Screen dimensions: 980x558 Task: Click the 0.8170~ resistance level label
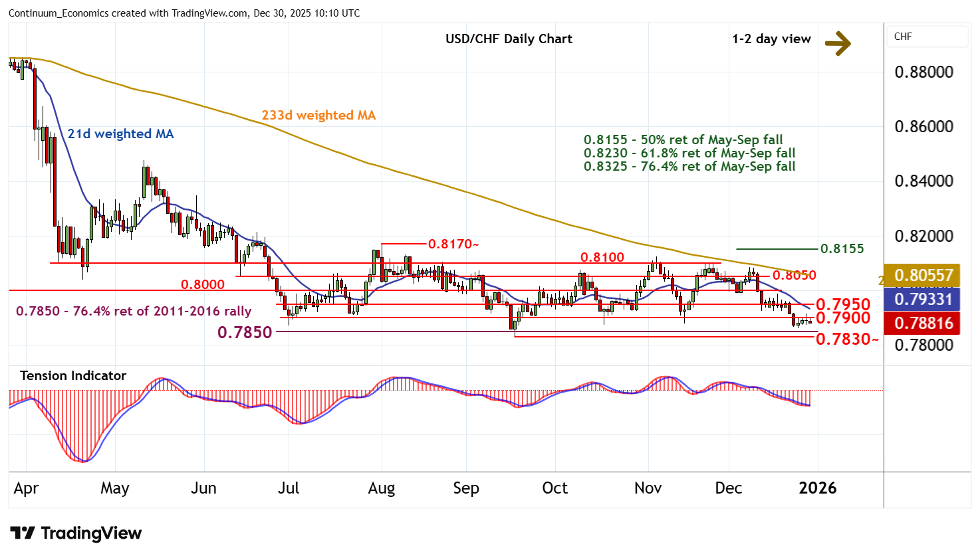[x=453, y=244]
